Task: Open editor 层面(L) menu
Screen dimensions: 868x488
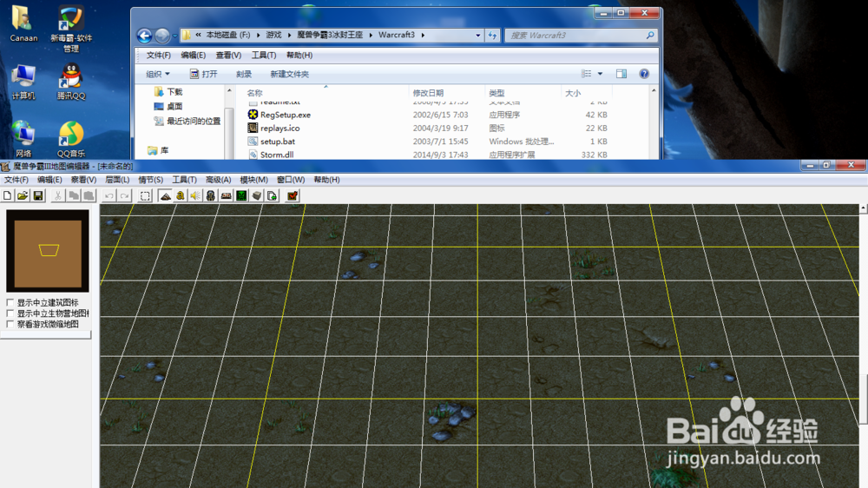Action: (117, 180)
